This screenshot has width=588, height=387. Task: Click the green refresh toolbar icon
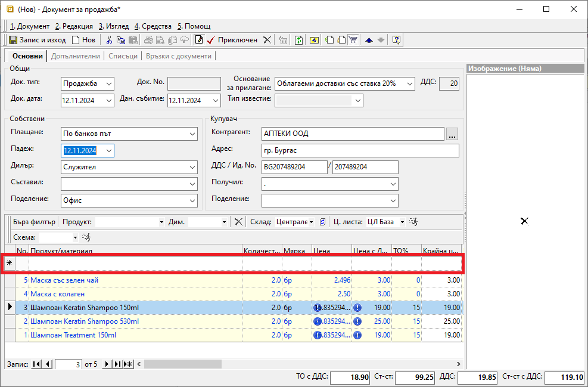[298, 40]
